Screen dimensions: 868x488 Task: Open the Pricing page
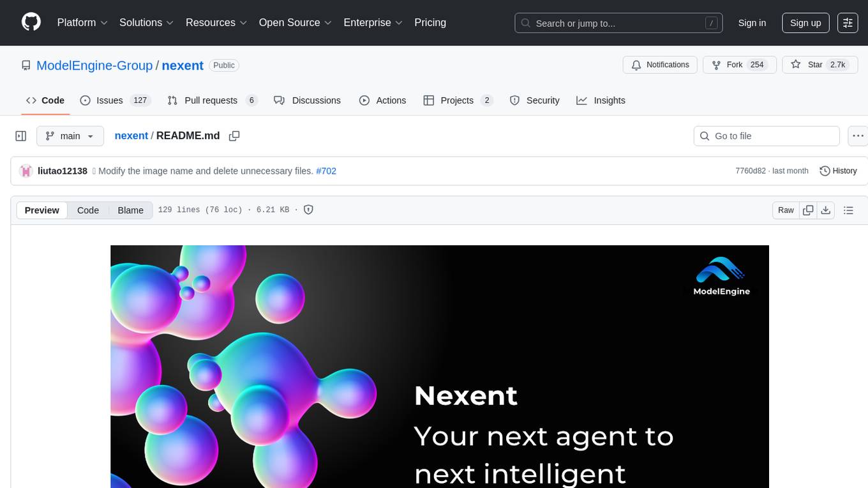coord(430,22)
